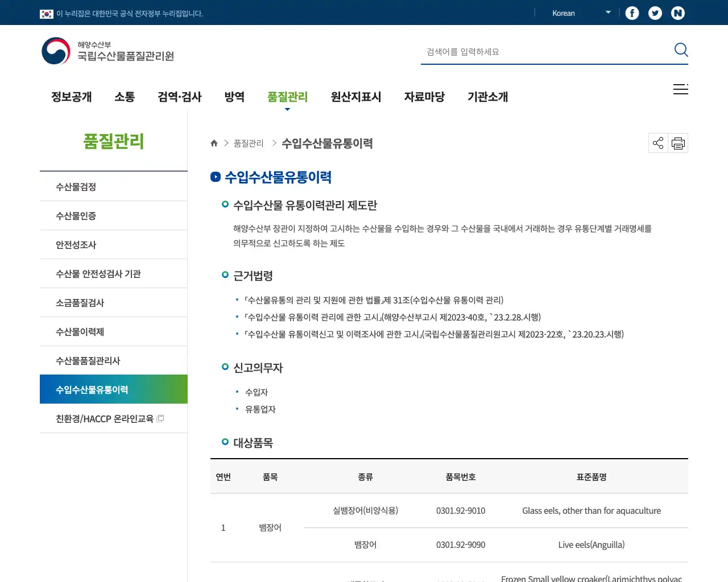The width and height of the screenshot is (728, 582).
Task: Click the print page icon
Action: tap(678, 143)
